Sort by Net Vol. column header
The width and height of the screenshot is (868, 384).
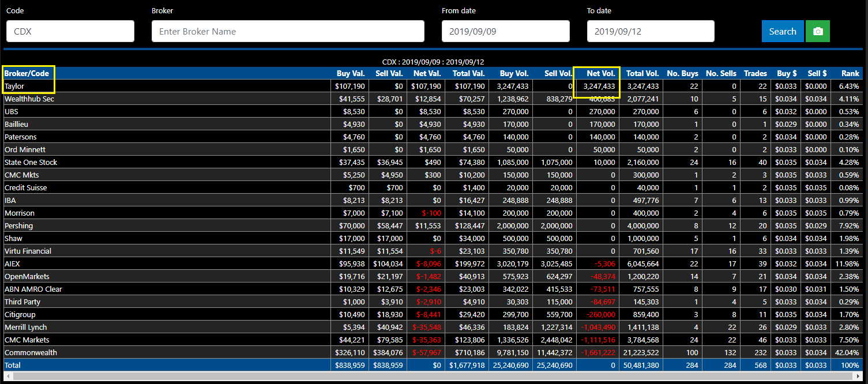601,73
